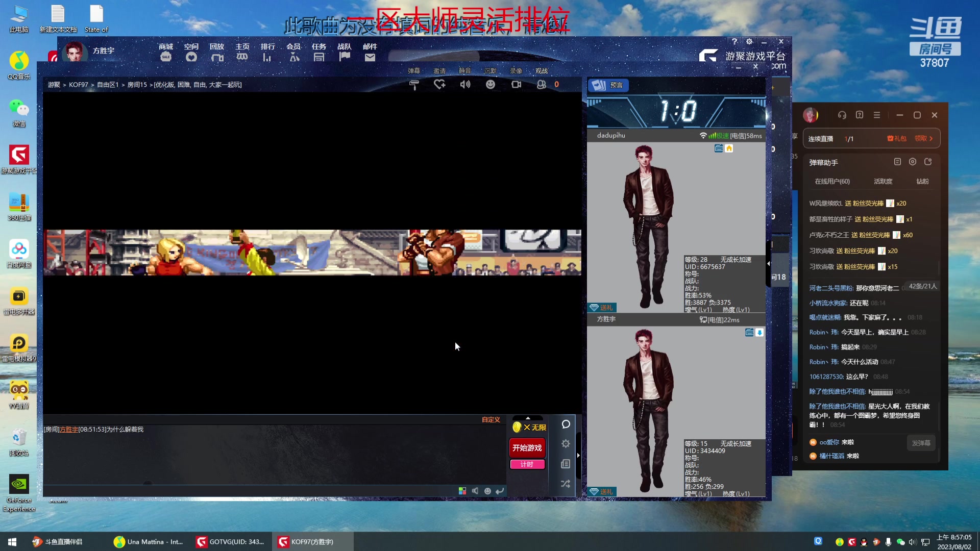Open the GeForce Experience desktop shortcut
The width and height of the screenshot is (980, 551).
tap(19, 493)
